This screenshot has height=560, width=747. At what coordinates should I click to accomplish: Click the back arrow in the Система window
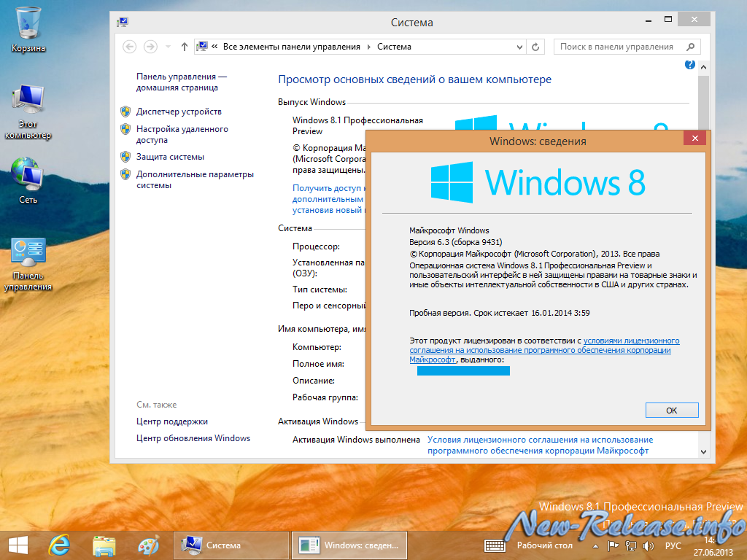(130, 47)
